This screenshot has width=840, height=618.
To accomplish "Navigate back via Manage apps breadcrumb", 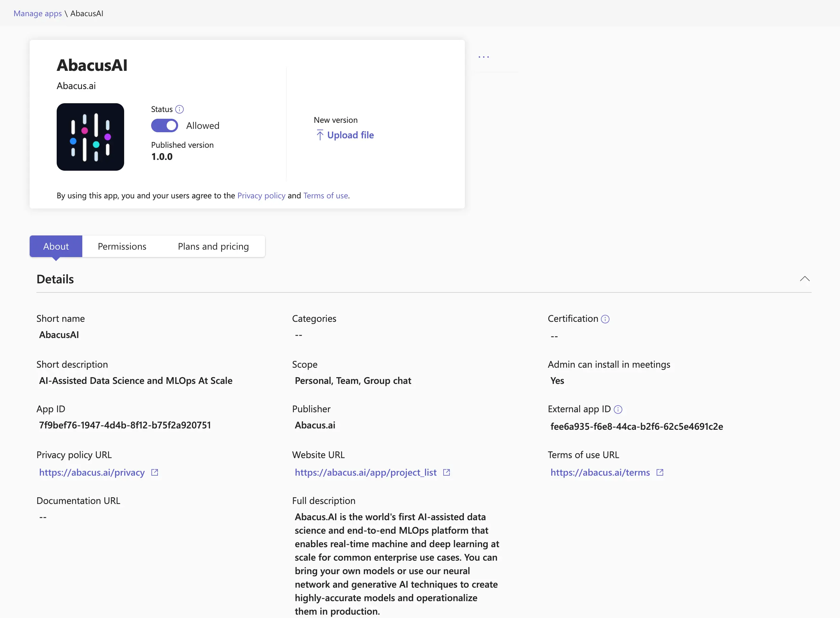I will coord(37,13).
